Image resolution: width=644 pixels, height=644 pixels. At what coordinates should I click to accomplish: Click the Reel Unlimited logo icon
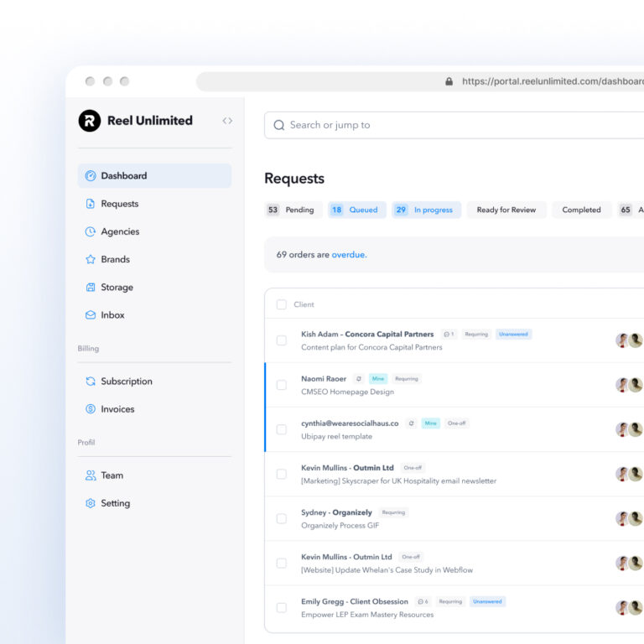click(x=90, y=121)
